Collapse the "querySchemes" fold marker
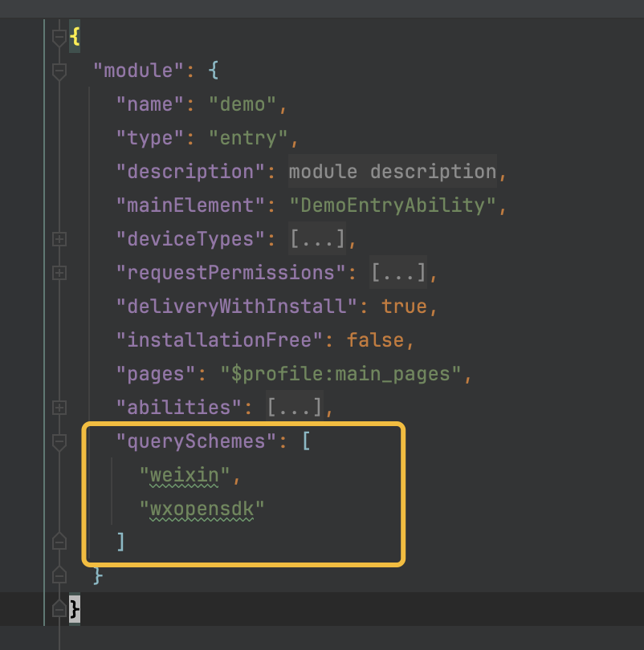 (x=59, y=442)
